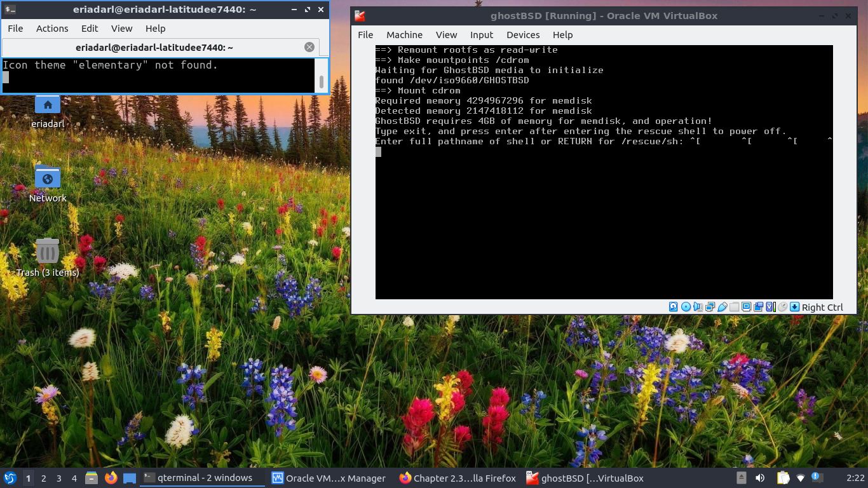The width and height of the screenshot is (868, 488).
Task: Activate the qterminal - 2 windows taskbar button
Action: (202, 478)
